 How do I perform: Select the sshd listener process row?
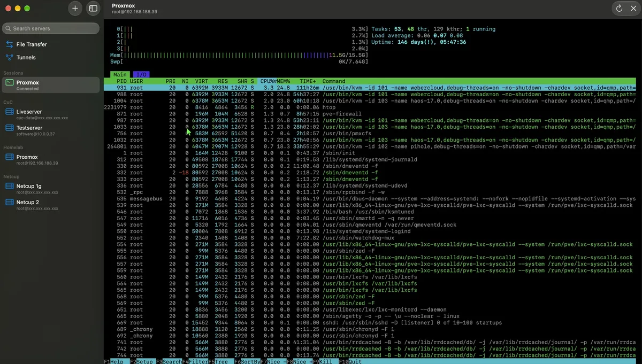pos(370,323)
